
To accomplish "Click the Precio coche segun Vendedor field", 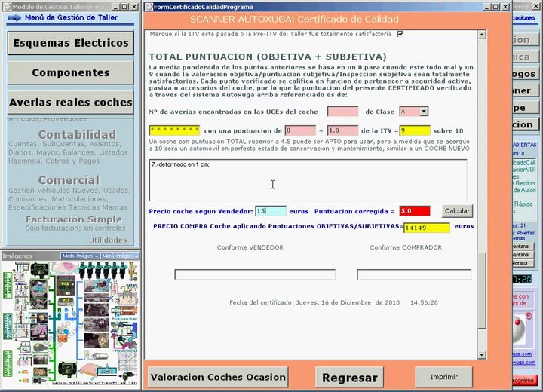I will (x=271, y=211).
